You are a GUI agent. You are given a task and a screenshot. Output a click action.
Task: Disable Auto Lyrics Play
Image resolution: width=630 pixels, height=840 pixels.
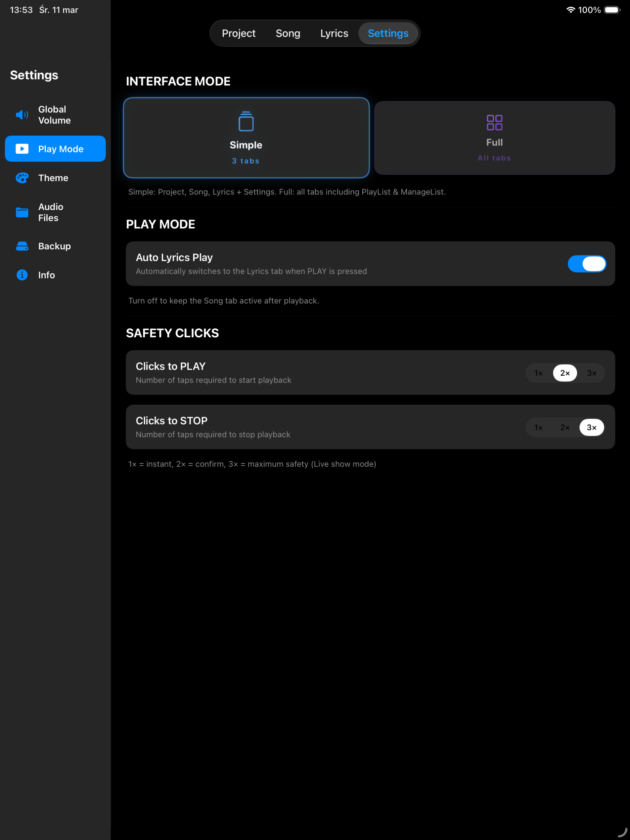(x=587, y=264)
